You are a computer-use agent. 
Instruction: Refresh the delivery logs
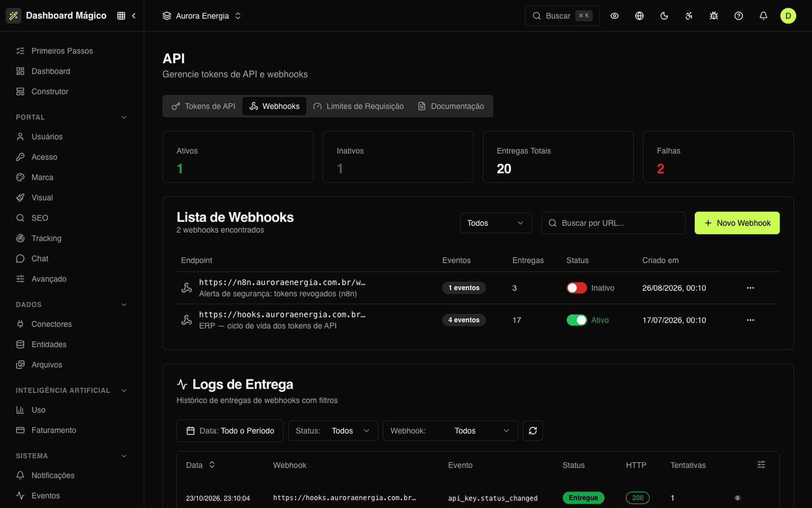point(533,431)
